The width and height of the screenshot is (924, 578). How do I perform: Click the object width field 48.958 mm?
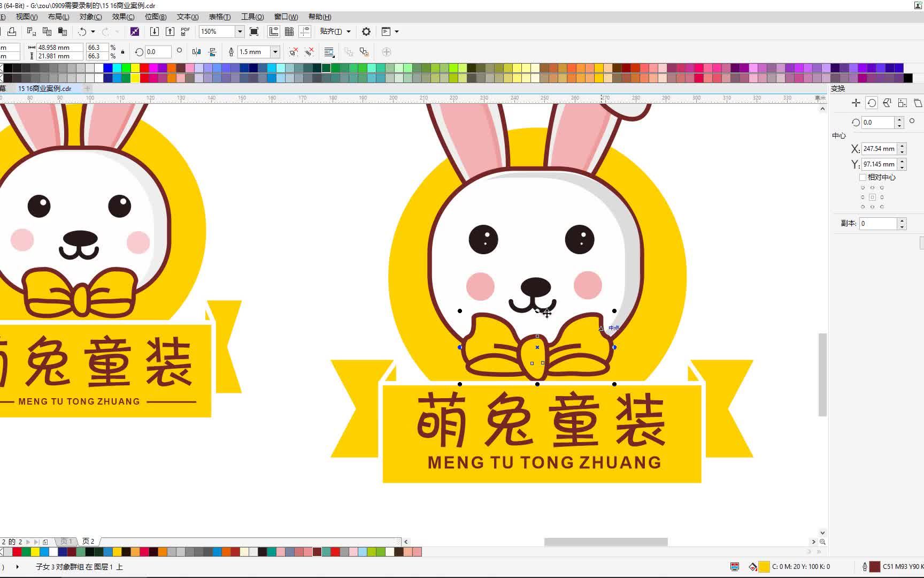[59, 48]
